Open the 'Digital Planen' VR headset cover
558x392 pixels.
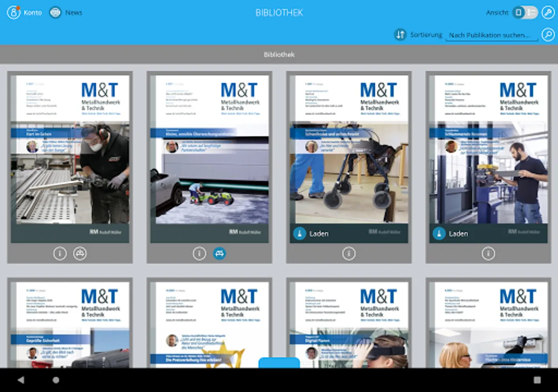[x=349, y=325]
